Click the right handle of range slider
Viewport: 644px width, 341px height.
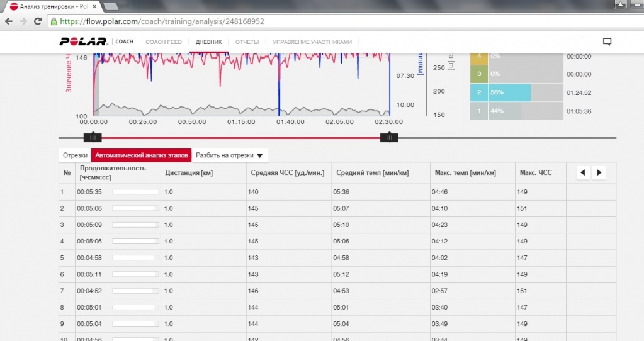point(388,137)
